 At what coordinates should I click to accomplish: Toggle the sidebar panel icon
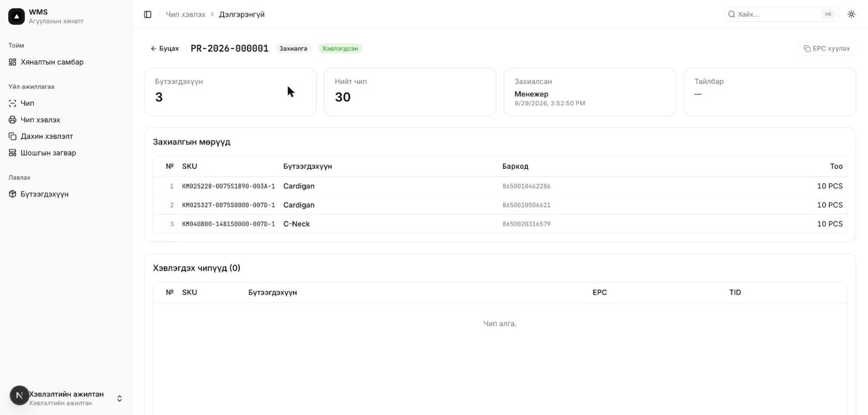point(148,14)
